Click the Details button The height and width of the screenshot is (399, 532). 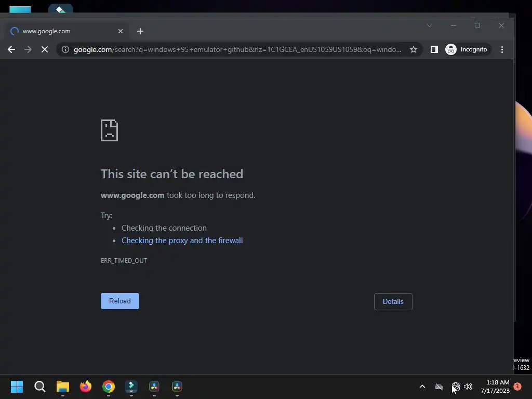[x=393, y=302]
